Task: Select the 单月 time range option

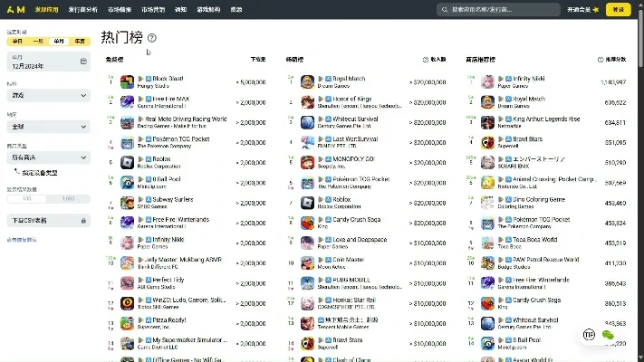Action: click(x=59, y=42)
